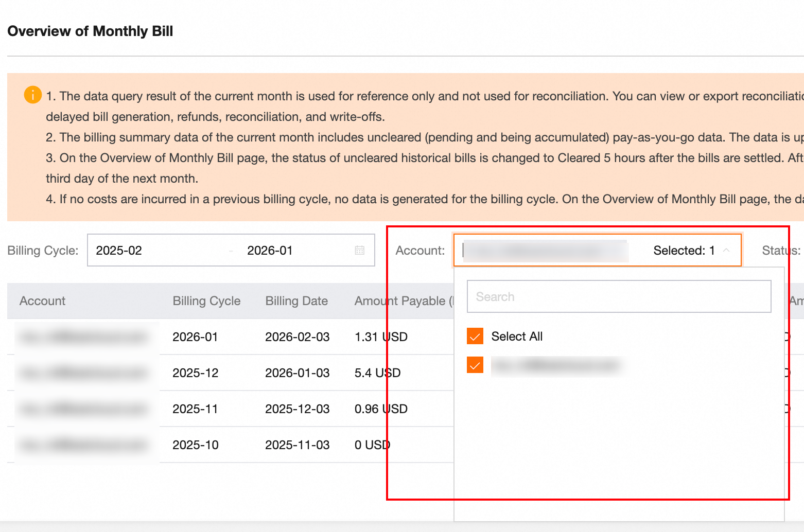Click billing date 2026-01-03
Viewport: 804px width, 532px height.
pyautogui.click(x=297, y=373)
